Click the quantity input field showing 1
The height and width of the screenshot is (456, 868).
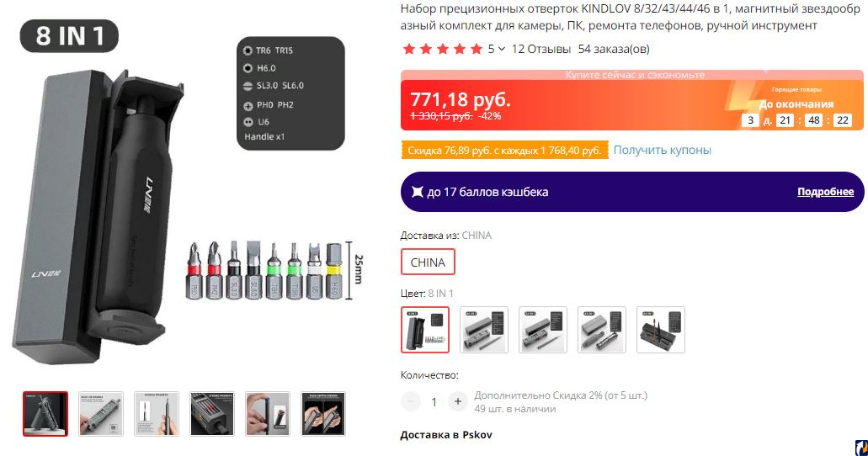[x=434, y=402]
